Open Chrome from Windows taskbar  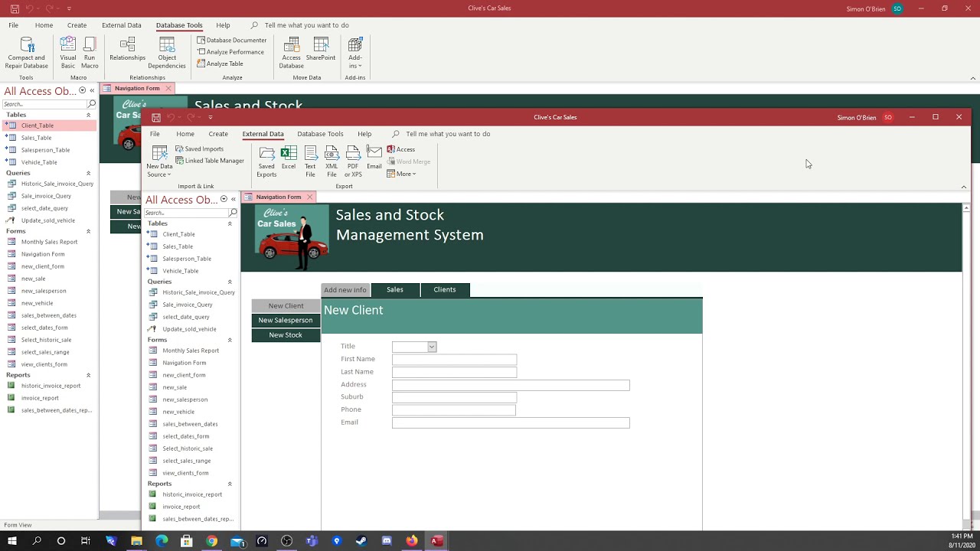(212, 541)
